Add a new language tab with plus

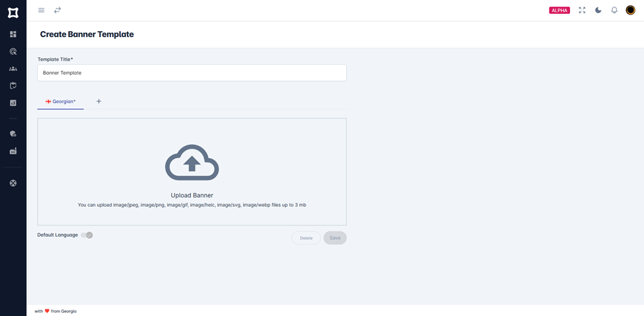coord(98,101)
